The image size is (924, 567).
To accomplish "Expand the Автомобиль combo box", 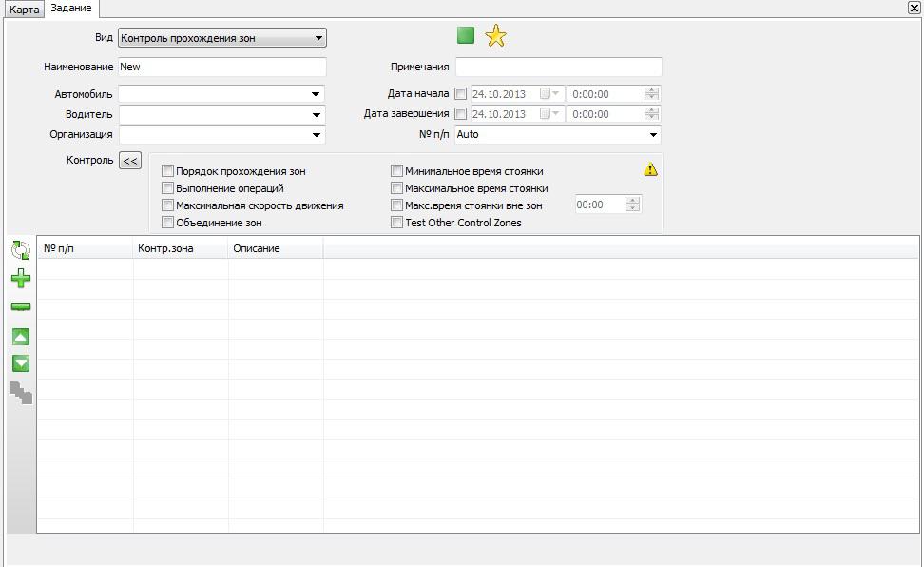I will pyautogui.click(x=316, y=94).
